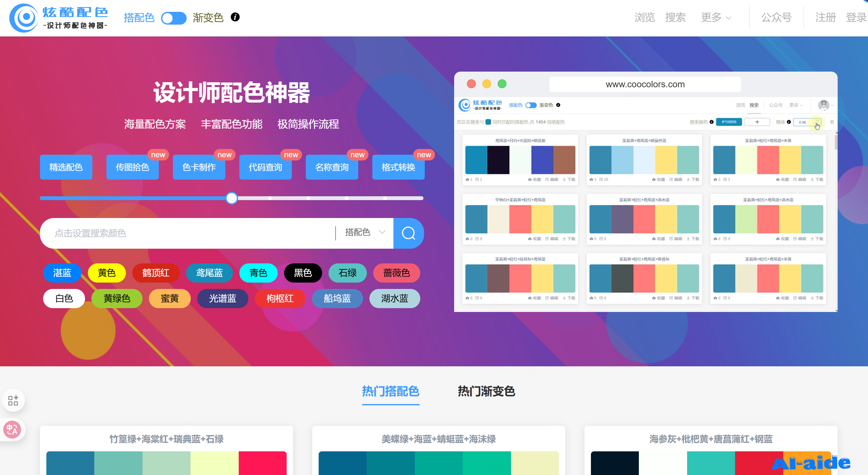The width and height of the screenshot is (868, 475).
Task: Open the floating apps grid icon
Action: tap(13, 401)
